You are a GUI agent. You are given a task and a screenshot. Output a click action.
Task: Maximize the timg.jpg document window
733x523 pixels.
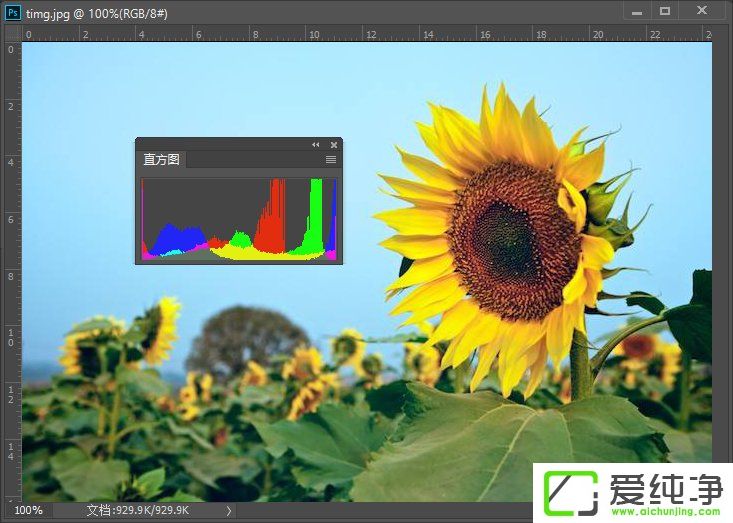[x=665, y=11]
